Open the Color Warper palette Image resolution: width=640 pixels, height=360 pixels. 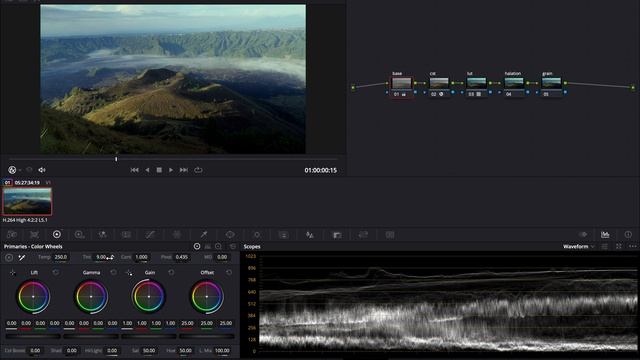coord(177,235)
